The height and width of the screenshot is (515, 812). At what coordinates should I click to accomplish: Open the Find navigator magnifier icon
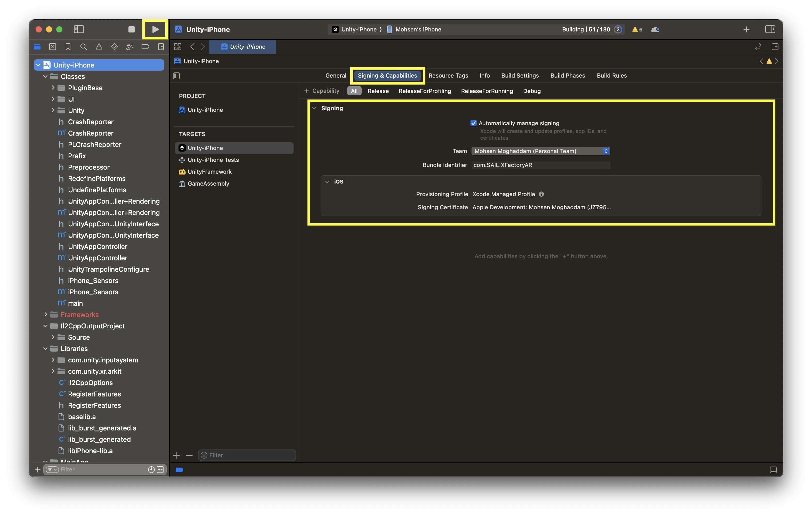[x=83, y=47]
